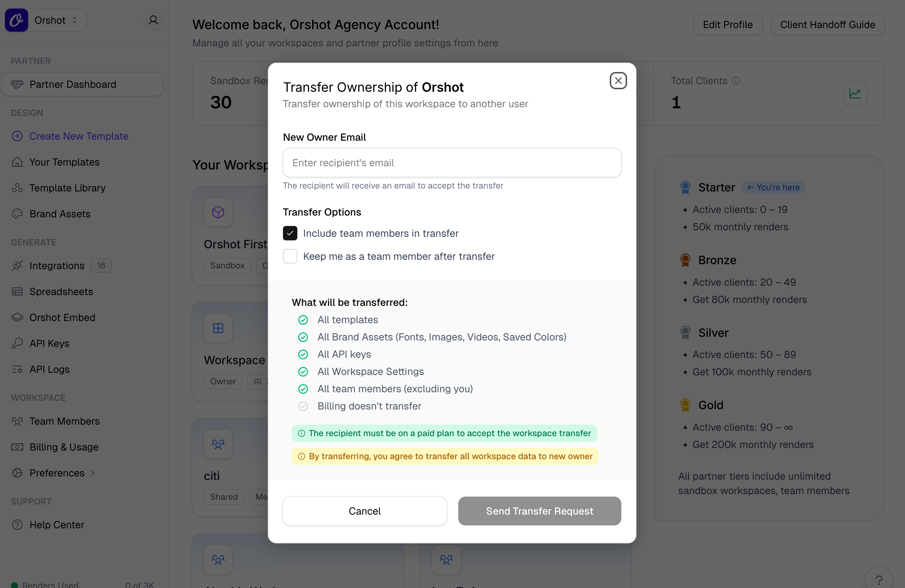Enable Keep me as a team member
Viewport: 905px width, 588px height.
click(x=290, y=256)
